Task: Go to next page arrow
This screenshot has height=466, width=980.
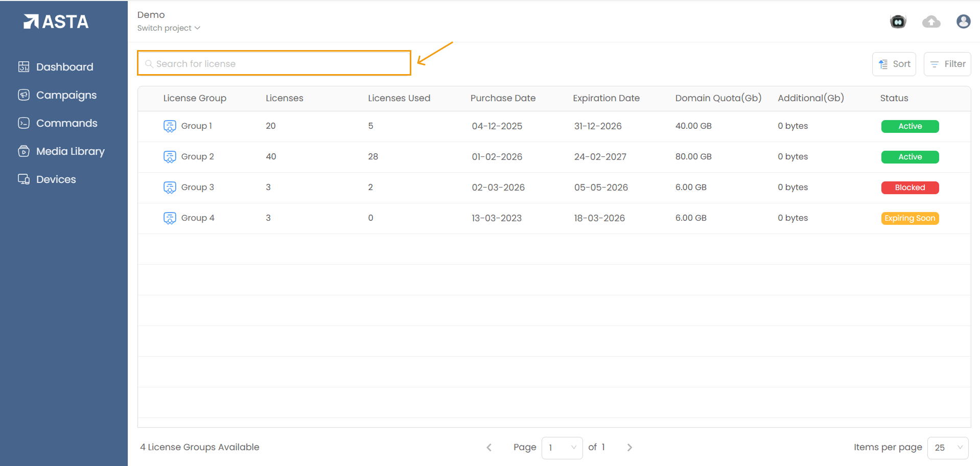Action: pyautogui.click(x=629, y=448)
